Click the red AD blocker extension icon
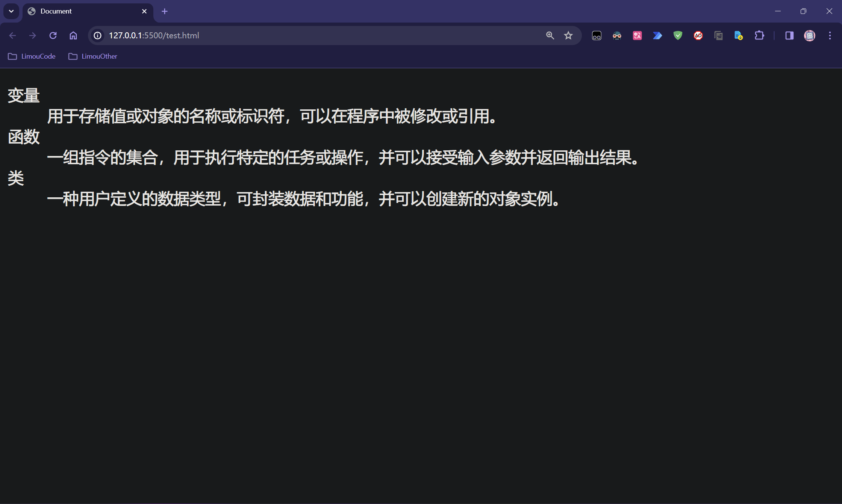Image resolution: width=842 pixels, height=504 pixels. (698, 36)
